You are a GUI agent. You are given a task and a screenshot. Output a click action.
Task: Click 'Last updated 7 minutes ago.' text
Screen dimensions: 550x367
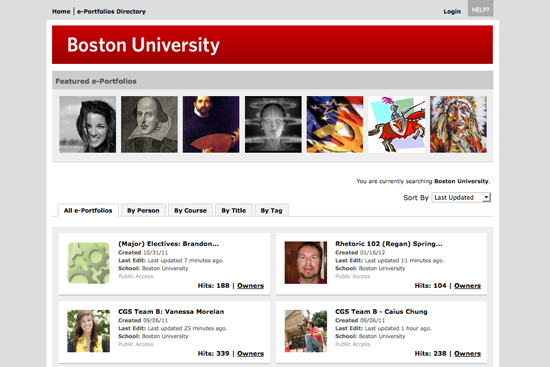(x=186, y=260)
